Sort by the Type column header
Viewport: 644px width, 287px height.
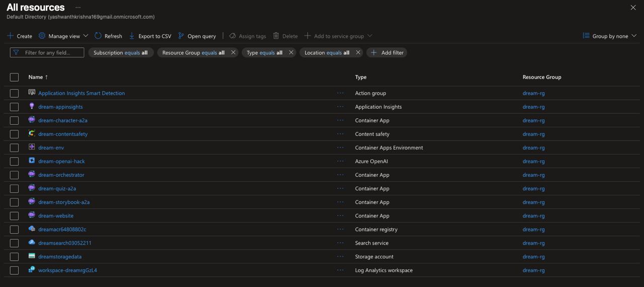coord(361,77)
